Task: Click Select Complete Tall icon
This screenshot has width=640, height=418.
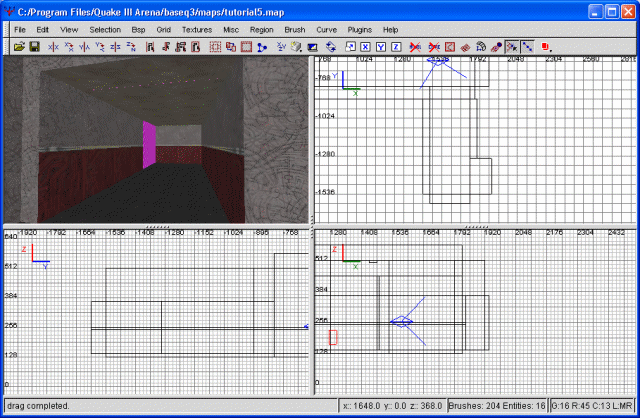Action: 150,47
